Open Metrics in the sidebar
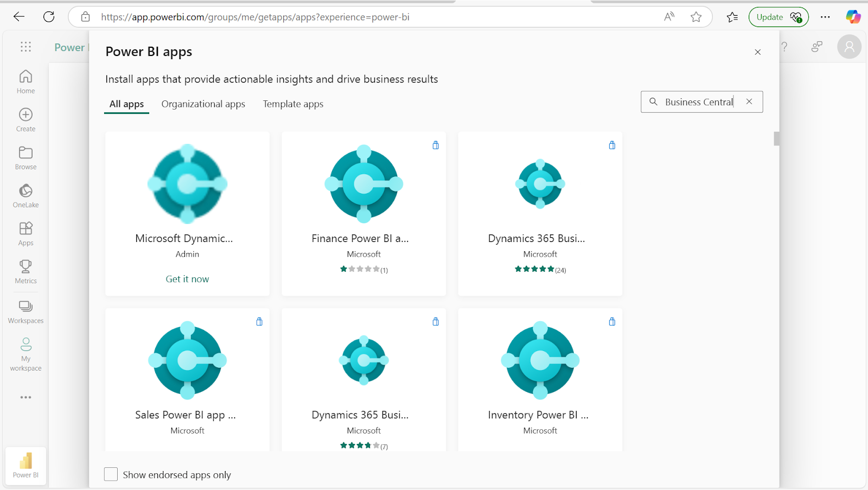 point(25,272)
